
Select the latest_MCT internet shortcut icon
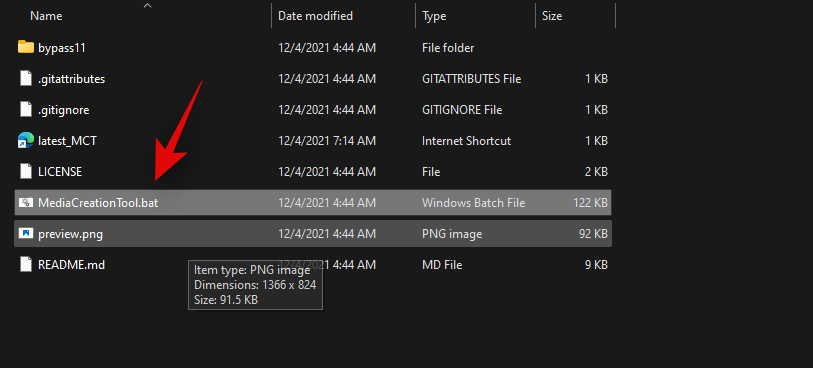25,140
